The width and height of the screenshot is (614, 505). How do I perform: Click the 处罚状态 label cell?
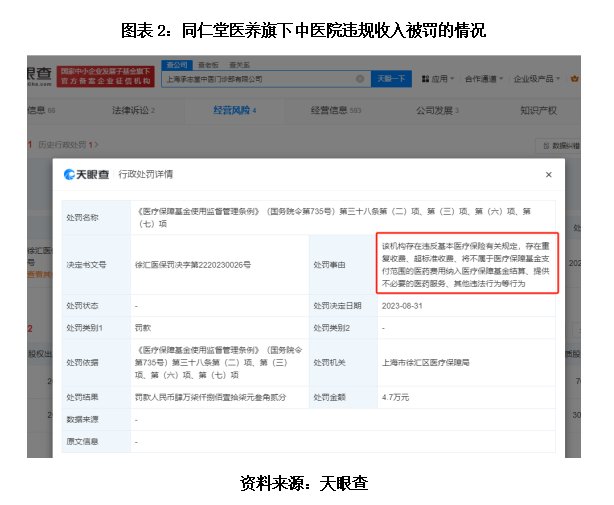pyautogui.click(x=96, y=306)
